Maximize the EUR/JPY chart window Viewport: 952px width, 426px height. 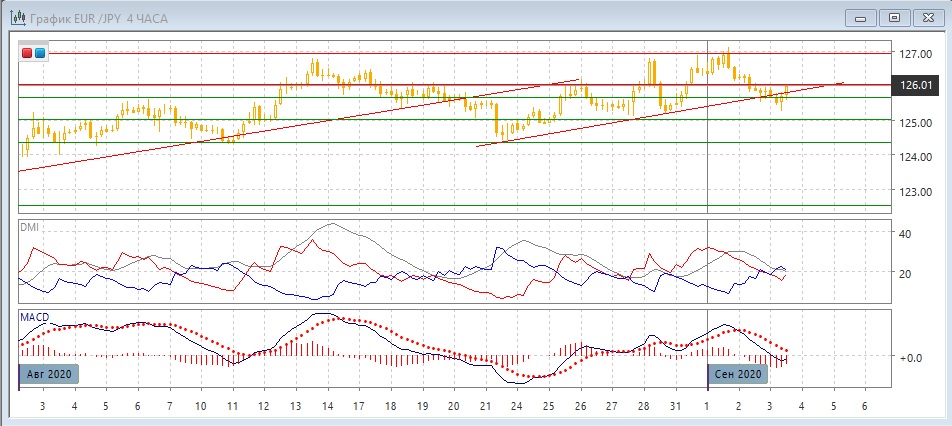click(894, 17)
